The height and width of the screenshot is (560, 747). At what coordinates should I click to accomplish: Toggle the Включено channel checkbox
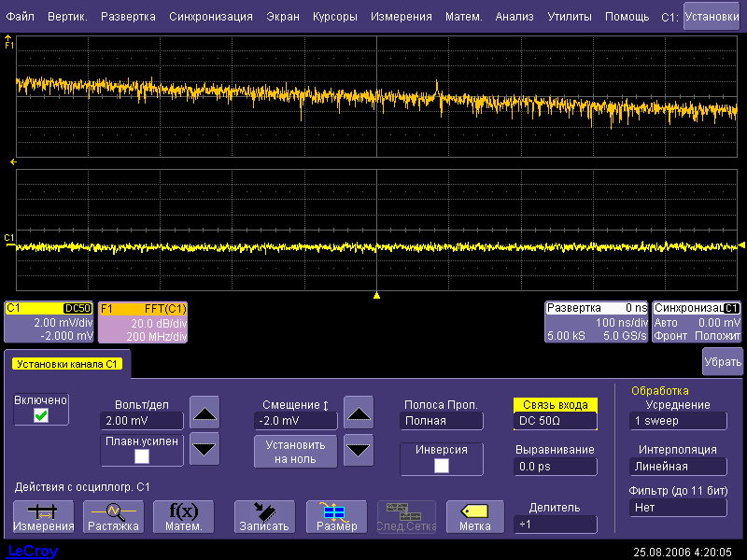coord(41,416)
